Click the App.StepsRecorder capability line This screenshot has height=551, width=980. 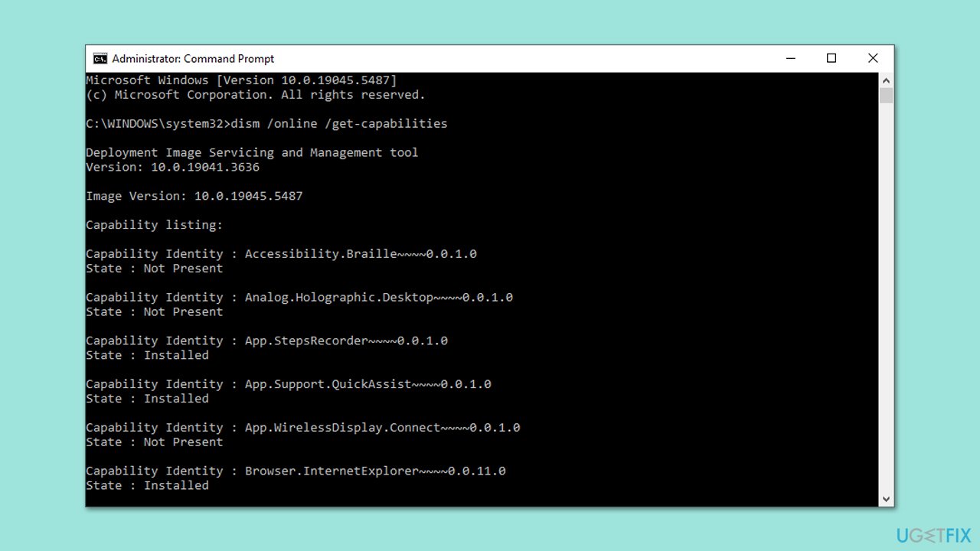[x=266, y=341]
